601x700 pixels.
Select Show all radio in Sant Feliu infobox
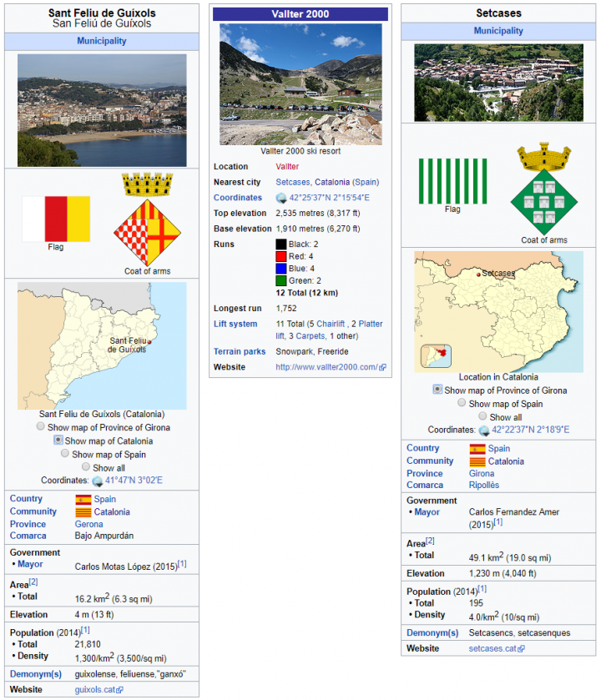click(x=86, y=467)
